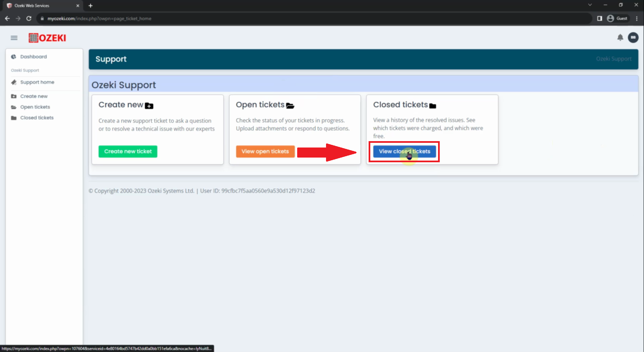Click the View open tickets button

[265, 152]
